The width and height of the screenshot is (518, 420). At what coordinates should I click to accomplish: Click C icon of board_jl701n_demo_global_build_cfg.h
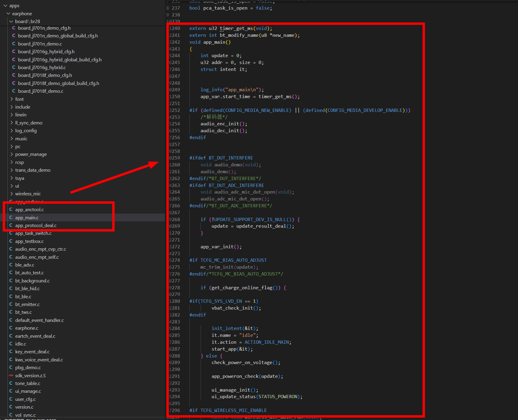(14, 36)
